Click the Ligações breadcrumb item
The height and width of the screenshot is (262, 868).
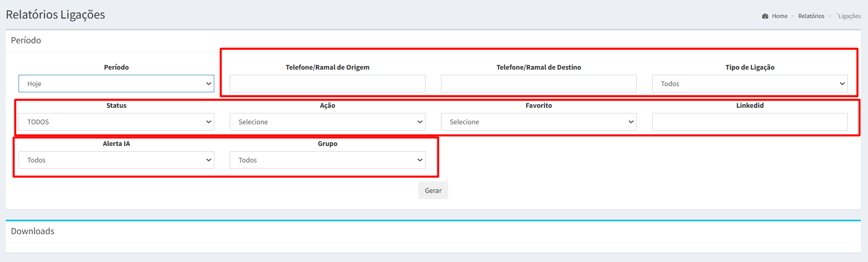click(849, 16)
